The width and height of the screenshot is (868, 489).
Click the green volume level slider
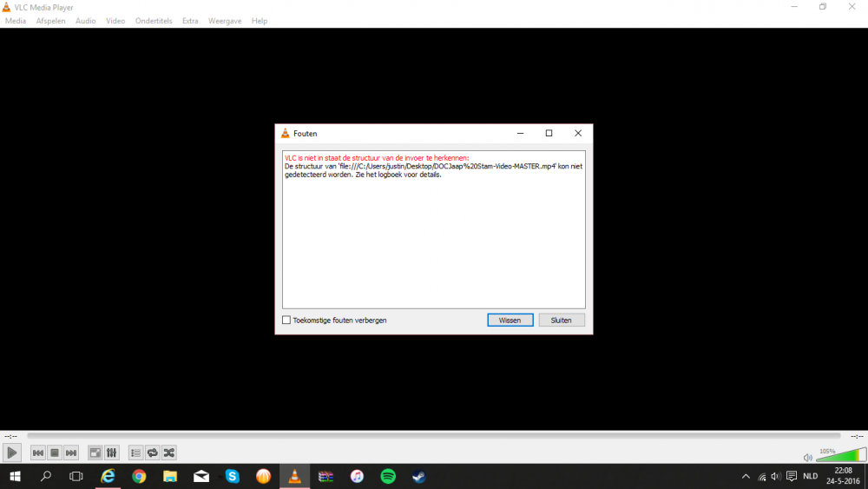838,456
